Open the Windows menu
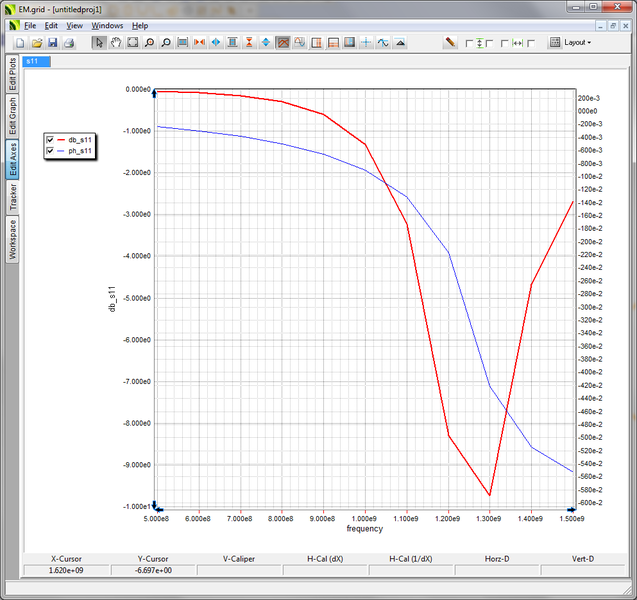 107,25
